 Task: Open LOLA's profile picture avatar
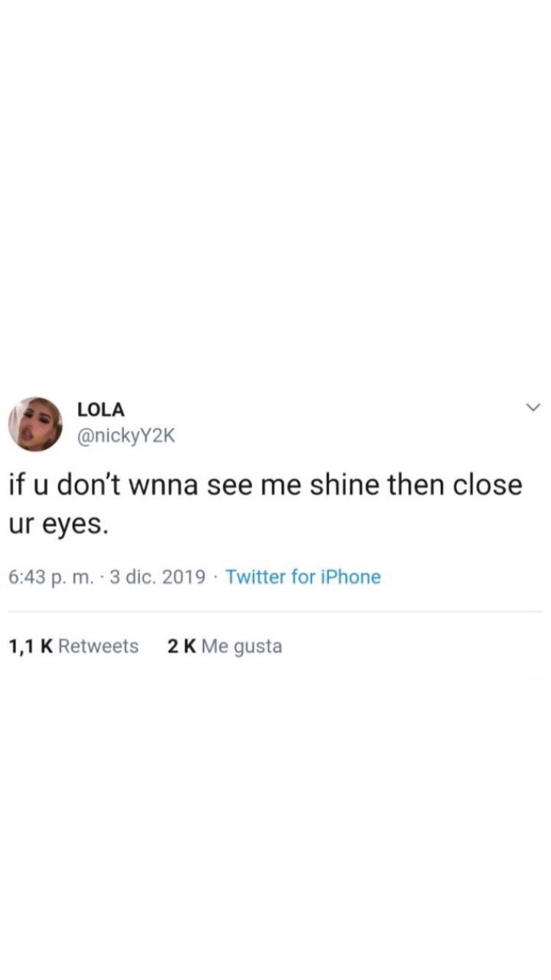click(35, 424)
